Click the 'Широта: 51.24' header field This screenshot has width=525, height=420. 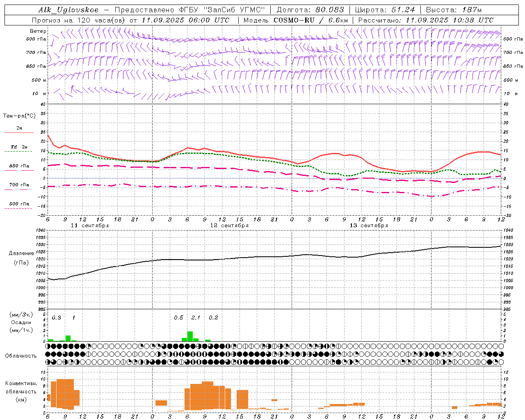point(385,10)
